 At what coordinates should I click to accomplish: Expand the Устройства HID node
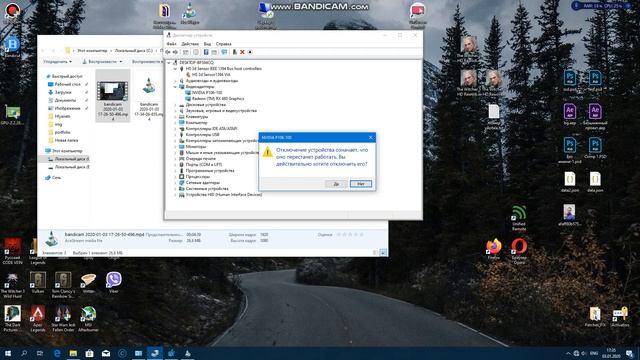[x=175, y=195]
